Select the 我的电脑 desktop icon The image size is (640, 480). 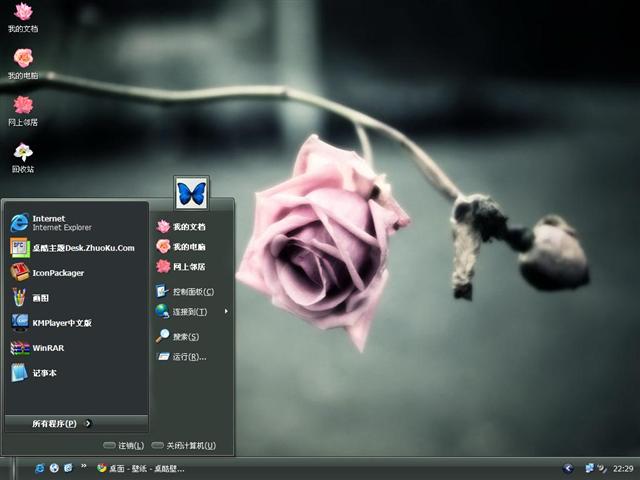(x=23, y=64)
